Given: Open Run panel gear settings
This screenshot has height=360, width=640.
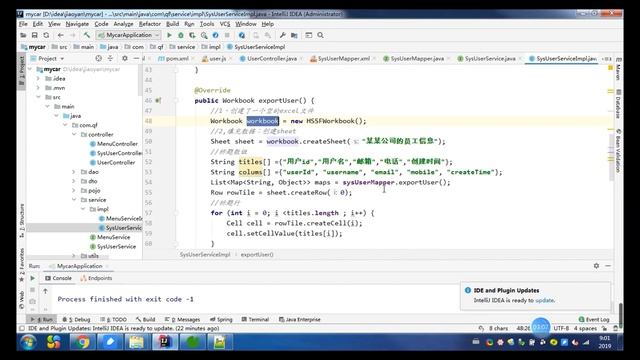Looking at the screenshot, I should tap(596, 266).
